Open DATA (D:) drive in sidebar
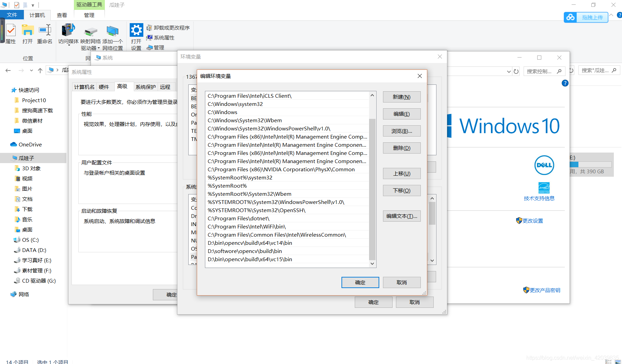 (30, 250)
